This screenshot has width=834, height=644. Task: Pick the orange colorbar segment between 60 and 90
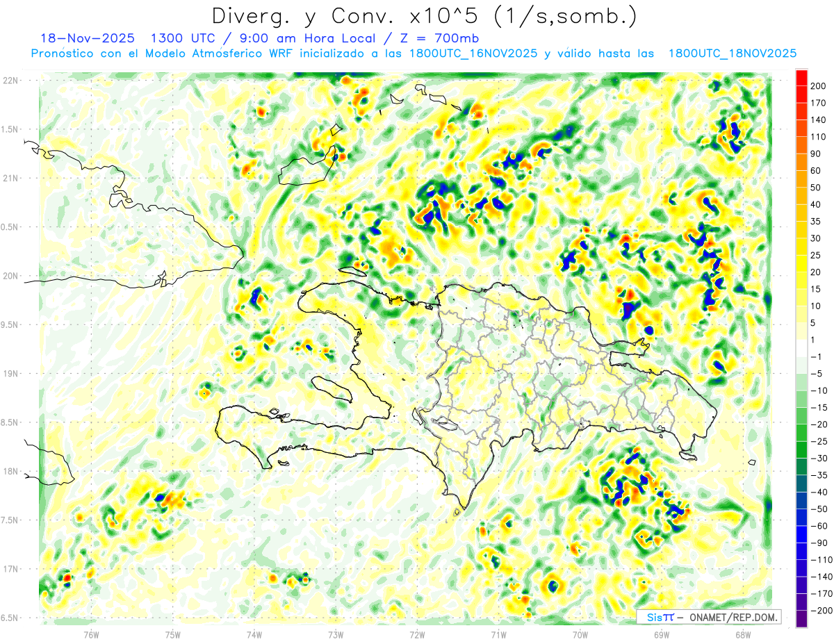point(801,163)
